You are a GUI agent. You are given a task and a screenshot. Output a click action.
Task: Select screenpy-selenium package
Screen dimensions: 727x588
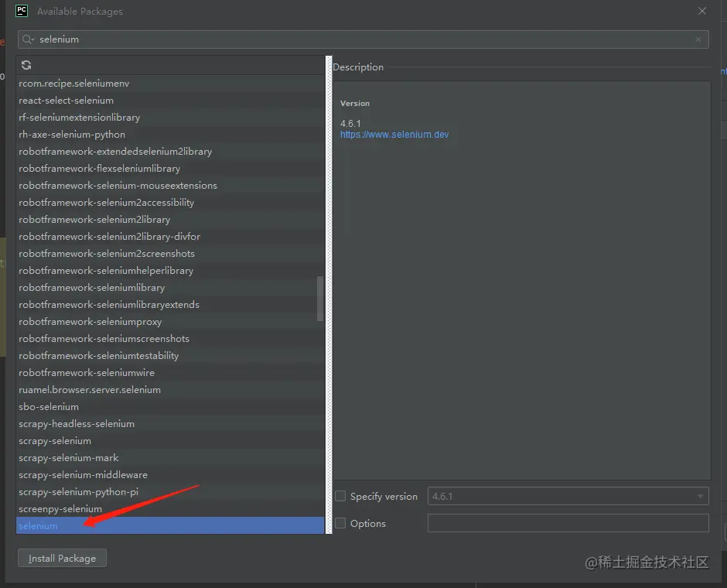(170, 509)
